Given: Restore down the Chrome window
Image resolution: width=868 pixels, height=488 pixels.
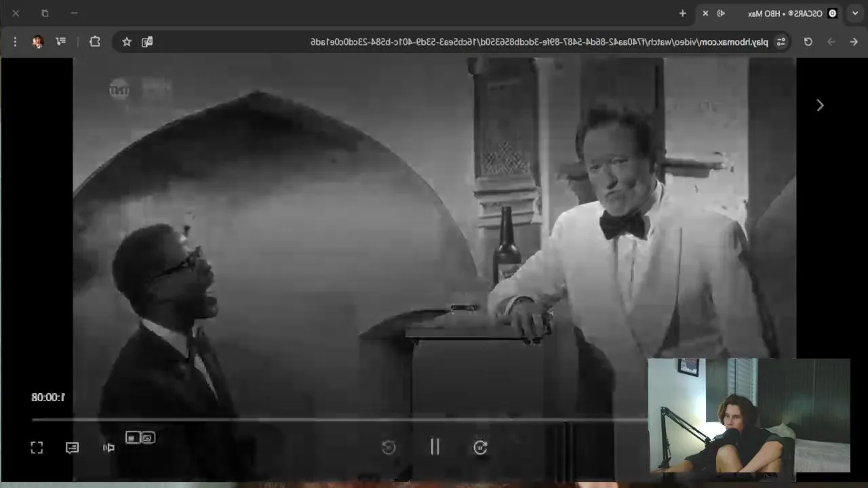Looking at the screenshot, I should click(x=45, y=13).
